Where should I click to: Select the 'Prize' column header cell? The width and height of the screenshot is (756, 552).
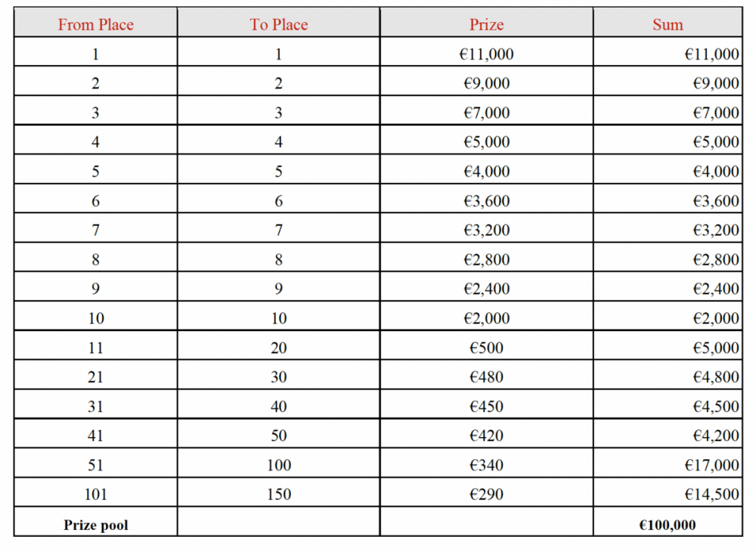tap(486, 24)
